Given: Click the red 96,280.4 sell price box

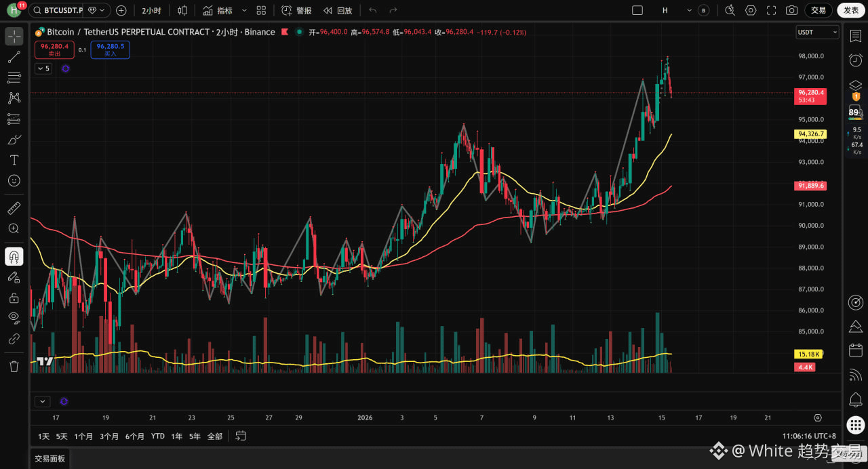Looking at the screenshot, I should 54,49.
